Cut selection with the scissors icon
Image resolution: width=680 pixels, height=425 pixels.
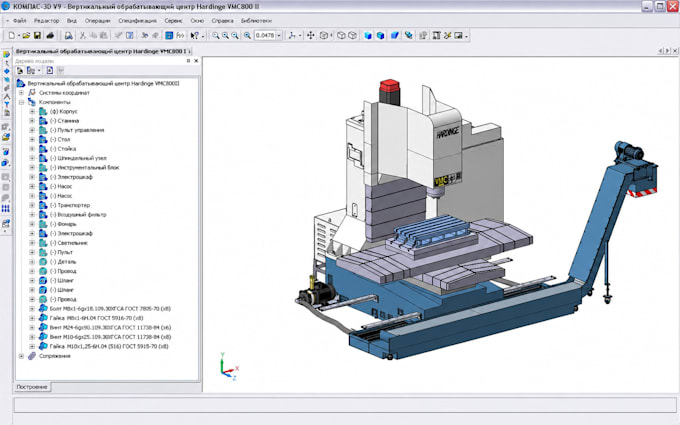click(83, 36)
